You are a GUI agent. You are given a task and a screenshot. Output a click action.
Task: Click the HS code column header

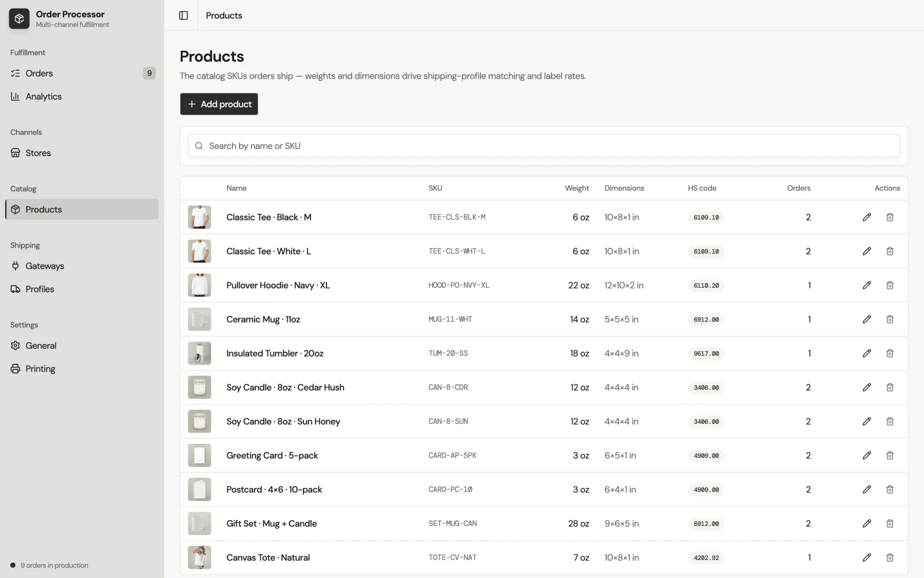[x=702, y=188]
